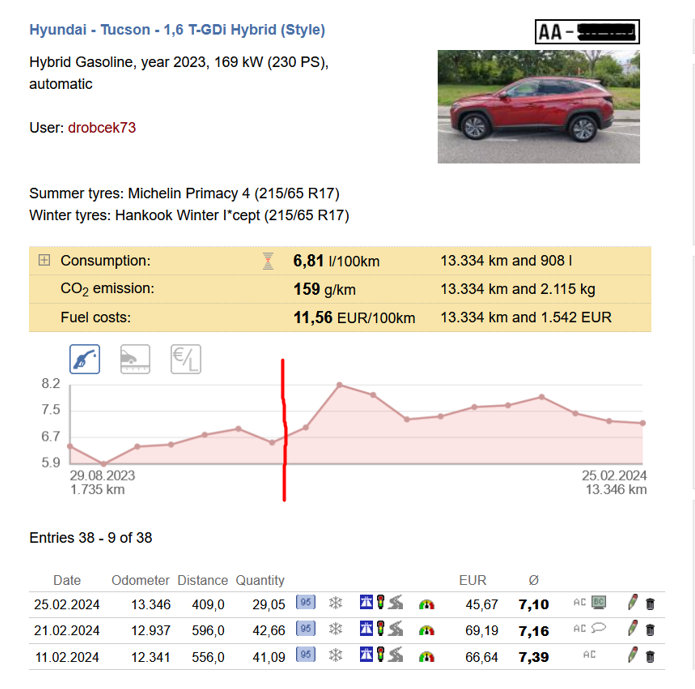Delete the 11.02.2024 entry with trash icon

650,656
